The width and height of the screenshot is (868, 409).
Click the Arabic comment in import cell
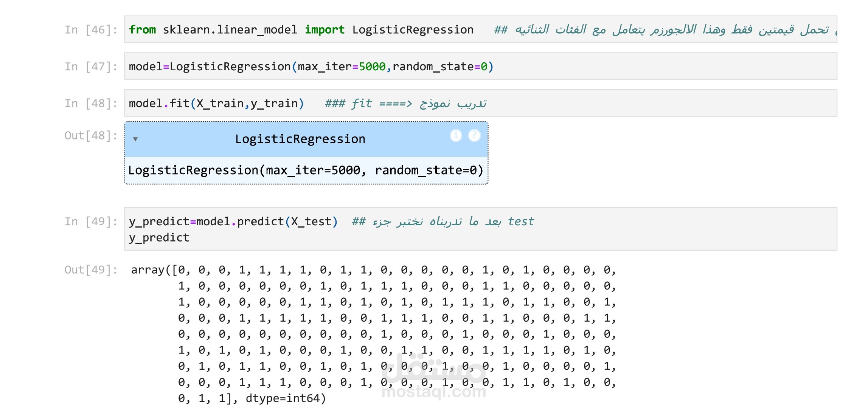(x=662, y=29)
